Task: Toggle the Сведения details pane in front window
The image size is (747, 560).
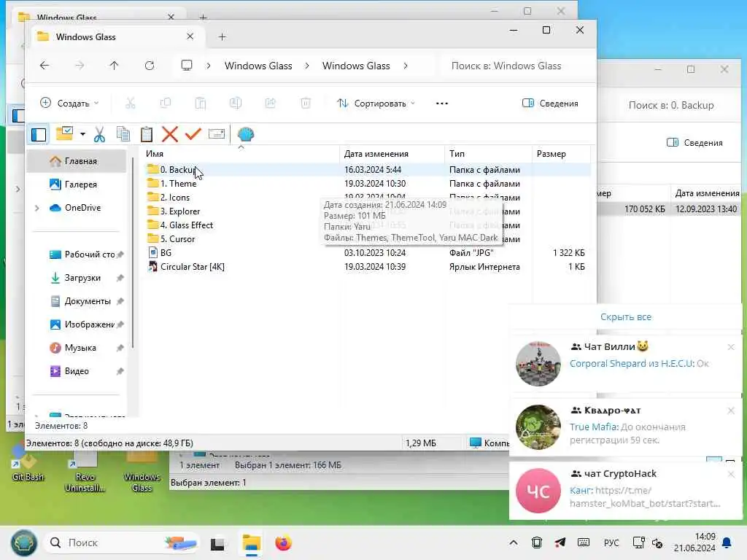Action: [550, 104]
